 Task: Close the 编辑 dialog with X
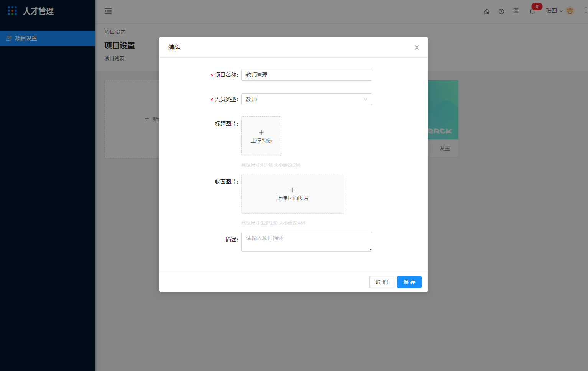[417, 48]
